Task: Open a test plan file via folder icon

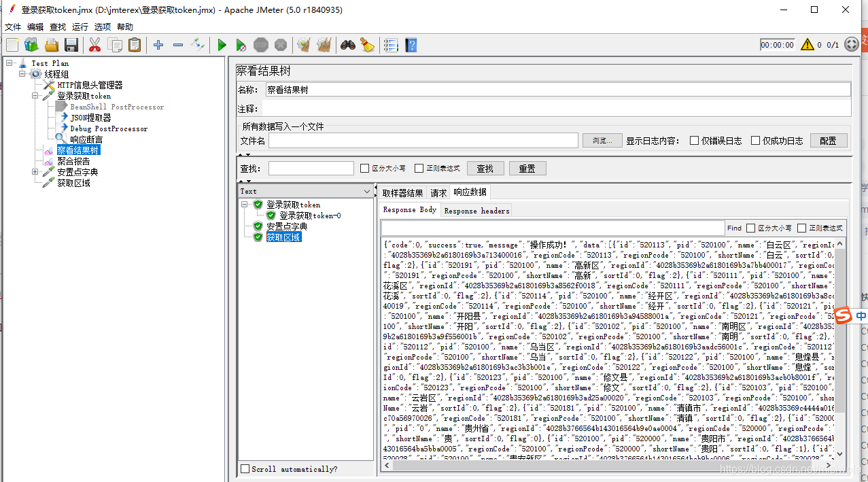Action: pos(52,45)
